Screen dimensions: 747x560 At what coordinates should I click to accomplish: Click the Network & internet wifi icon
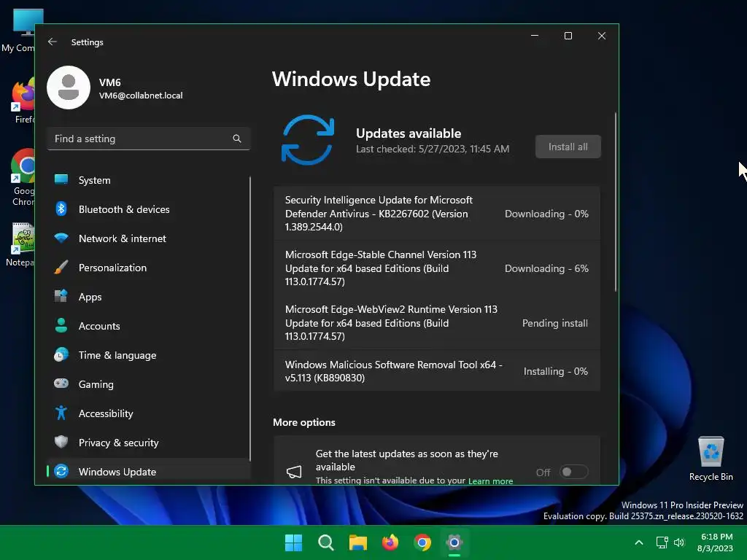coord(61,238)
